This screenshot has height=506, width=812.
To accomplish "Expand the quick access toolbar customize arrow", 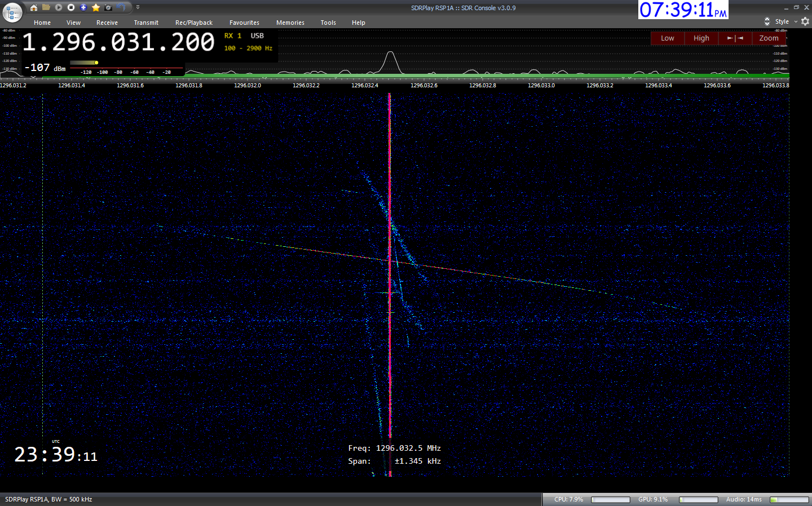I will pyautogui.click(x=138, y=7).
